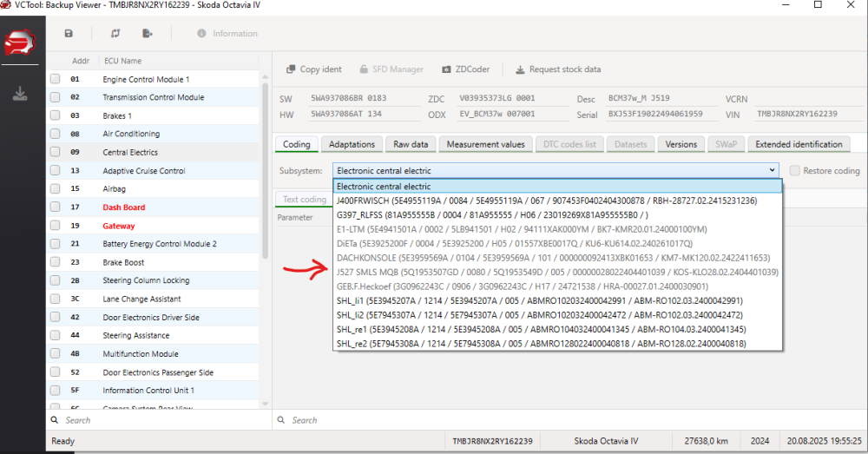Screen dimensions: 868x454
Task: Select Door Electronics Driver Side row
Action: (x=153, y=317)
